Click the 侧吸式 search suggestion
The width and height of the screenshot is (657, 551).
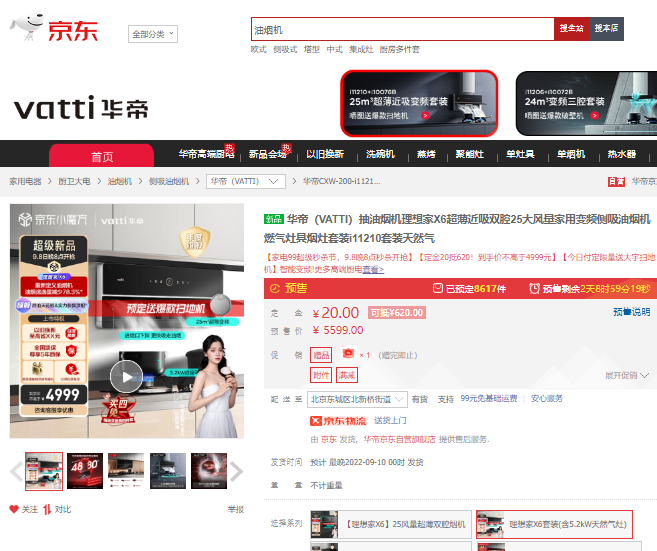(x=285, y=49)
